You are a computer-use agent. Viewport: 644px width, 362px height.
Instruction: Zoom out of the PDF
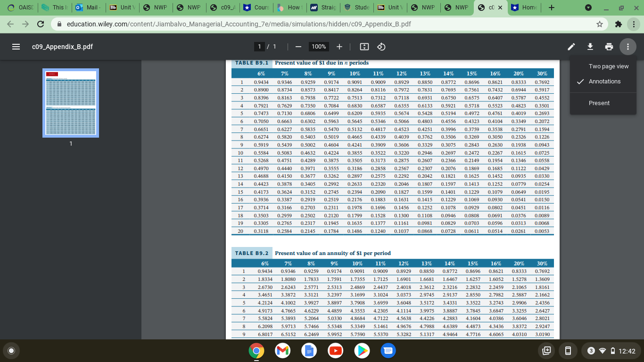(298, 47)
